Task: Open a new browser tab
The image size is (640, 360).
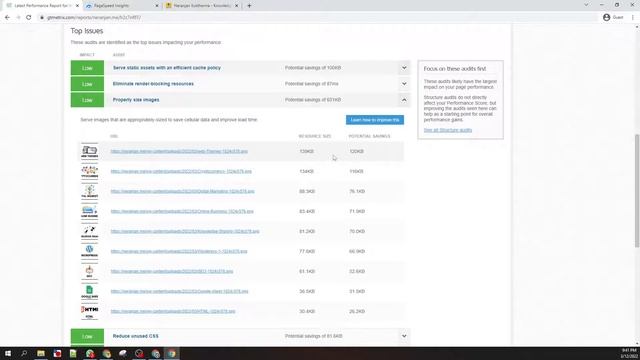Action: pyautogui.click(x=249, y=6)
